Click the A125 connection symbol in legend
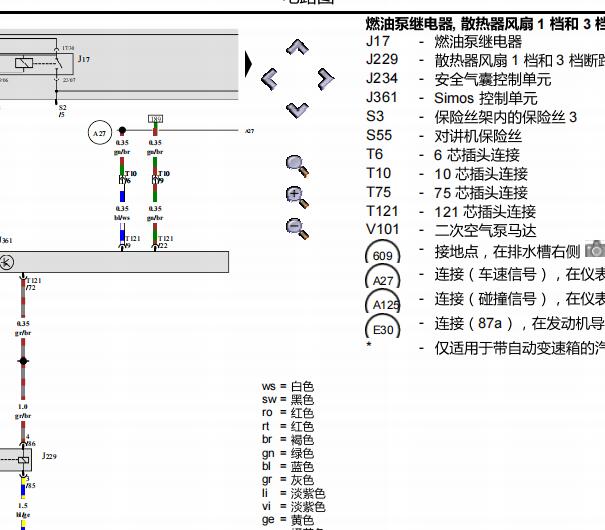Viewport: 605px width, 530px height. click(x=382, y=301)
